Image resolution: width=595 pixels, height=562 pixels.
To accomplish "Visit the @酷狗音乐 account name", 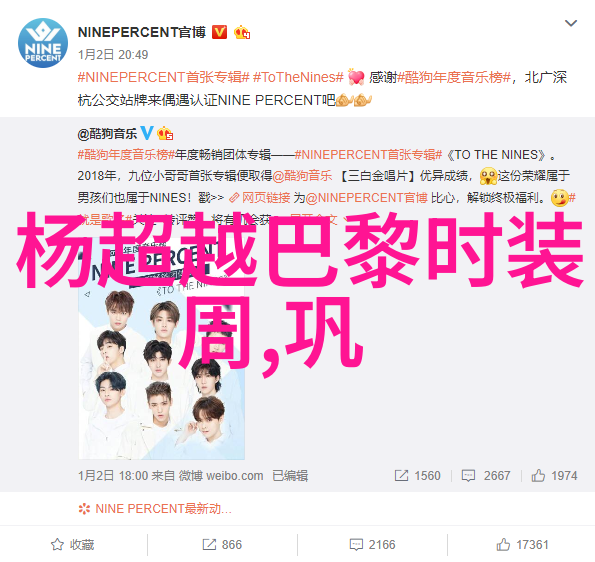I will pyautogui.click(x=107, y=134).
